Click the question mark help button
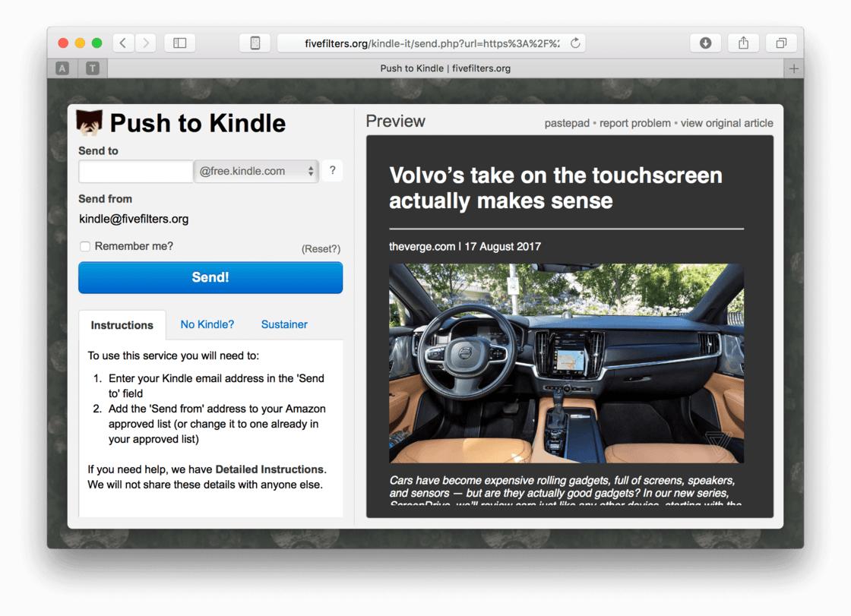This screenshot has width=851, height=616. tap(332, 170)
